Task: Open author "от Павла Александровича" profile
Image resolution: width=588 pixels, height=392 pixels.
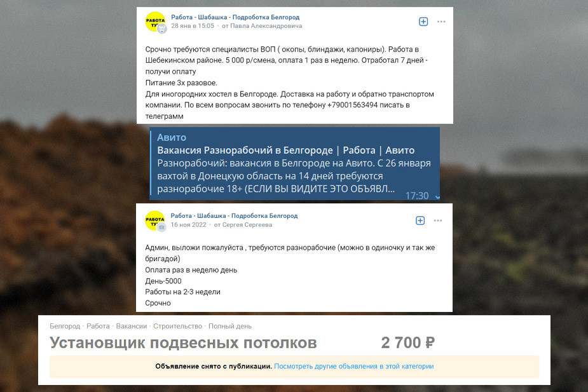Action: coord(262,26)
